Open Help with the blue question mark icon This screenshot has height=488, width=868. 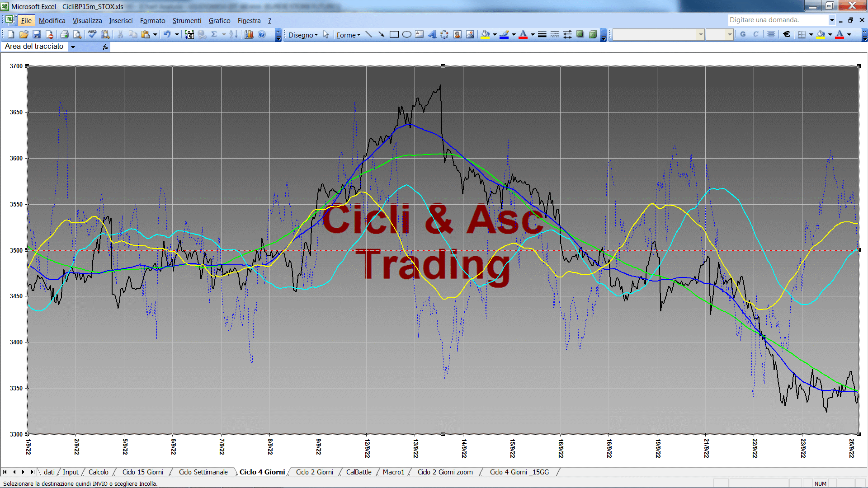tap(262, 34)
